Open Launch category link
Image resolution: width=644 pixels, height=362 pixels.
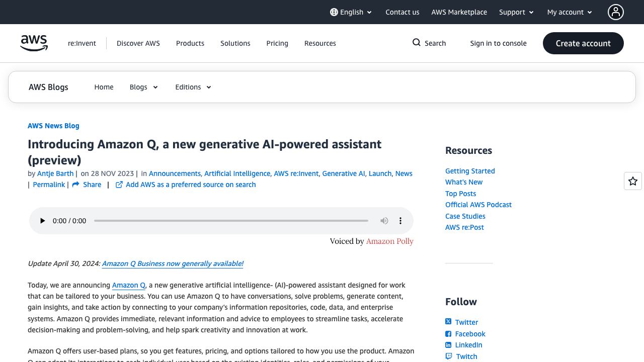tap(380, 173)
